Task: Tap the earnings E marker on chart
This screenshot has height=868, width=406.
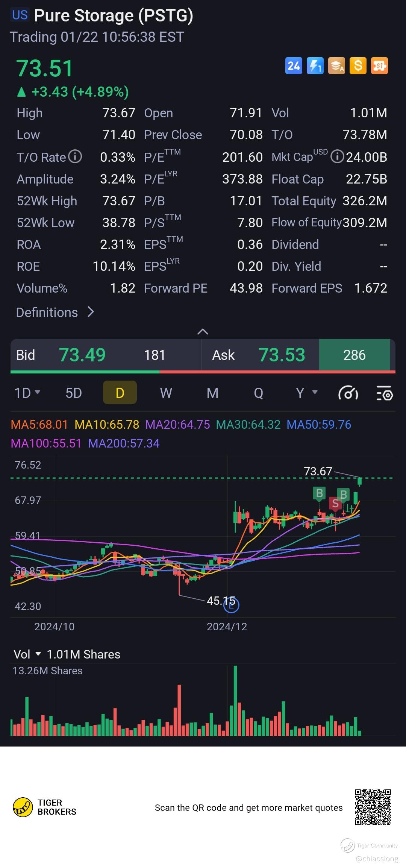Action: click(x=231, y=605)
